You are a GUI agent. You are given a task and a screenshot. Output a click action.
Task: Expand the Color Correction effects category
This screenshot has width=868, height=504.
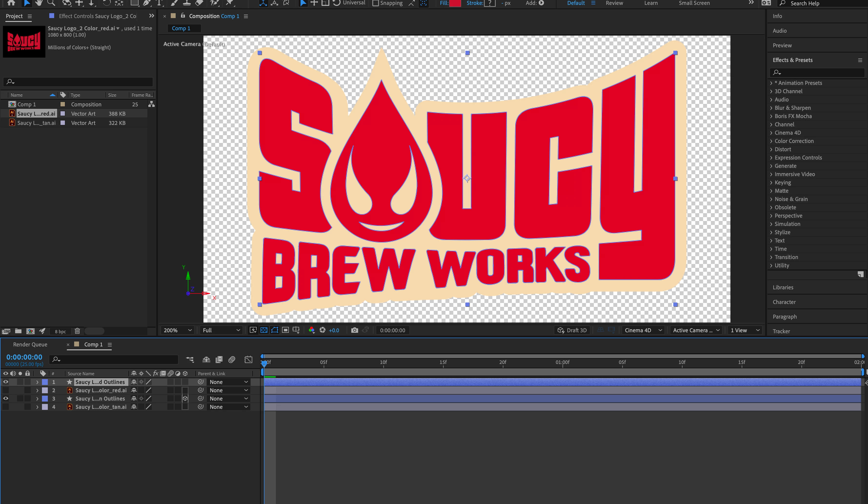771,141
